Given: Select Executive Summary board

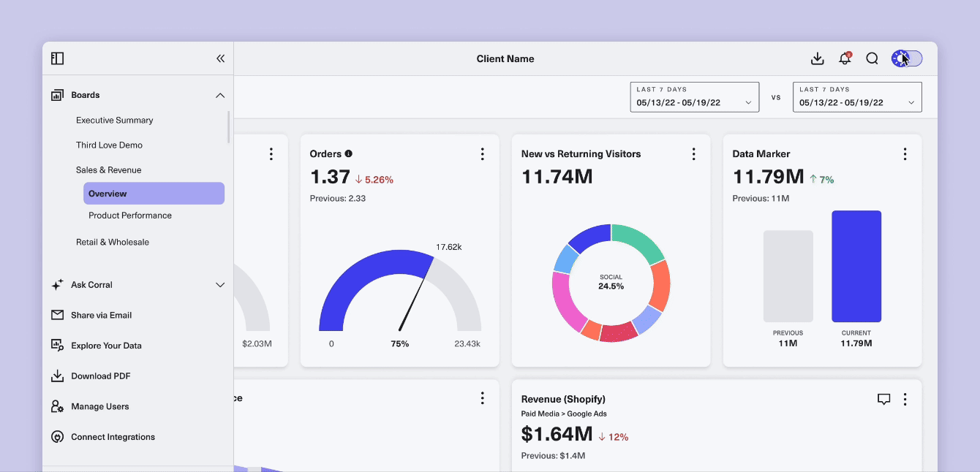Looking at the screenshot, I should point(115,120).
